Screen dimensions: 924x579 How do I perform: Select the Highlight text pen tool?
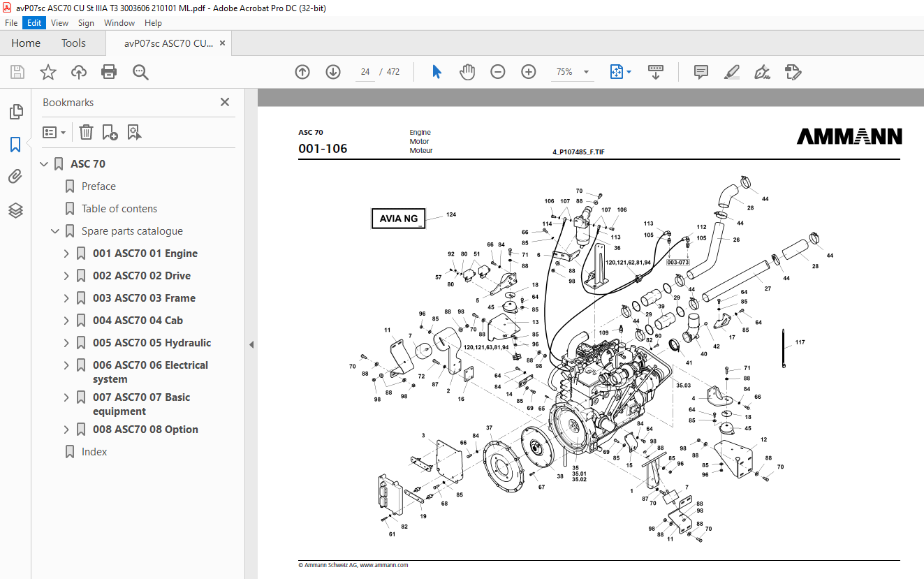pos(732,72)
